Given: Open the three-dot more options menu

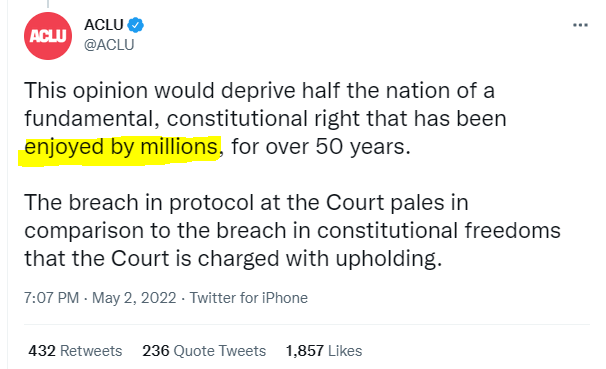Looking at the screenshot, I should click(x=580, y=25).
